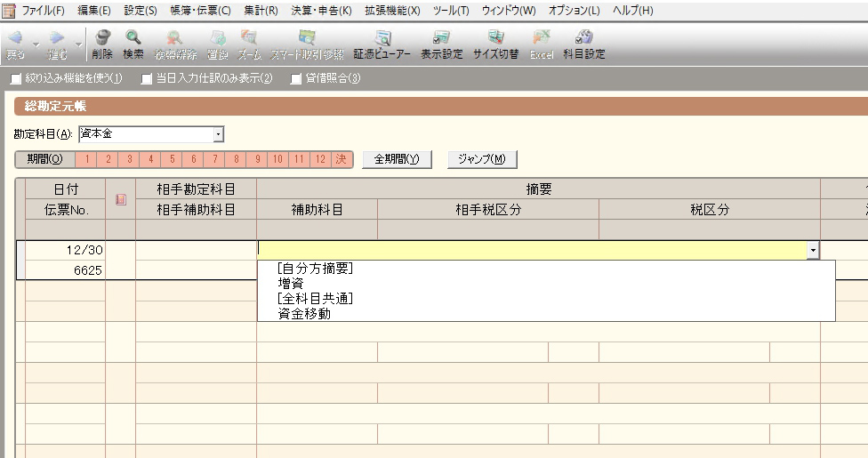Check the 貸借照合 checkbox
Viewport: 868px width, 458px height.
(296, 79)
